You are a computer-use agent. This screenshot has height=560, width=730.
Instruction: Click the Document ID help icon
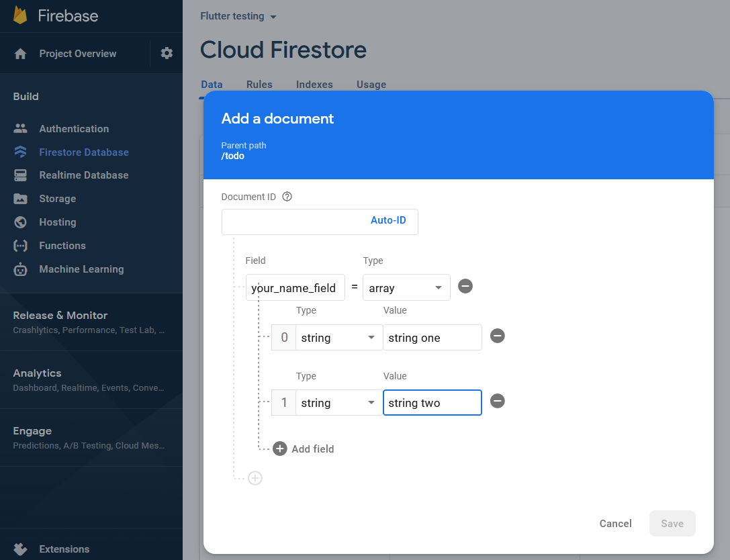[287, 197]
